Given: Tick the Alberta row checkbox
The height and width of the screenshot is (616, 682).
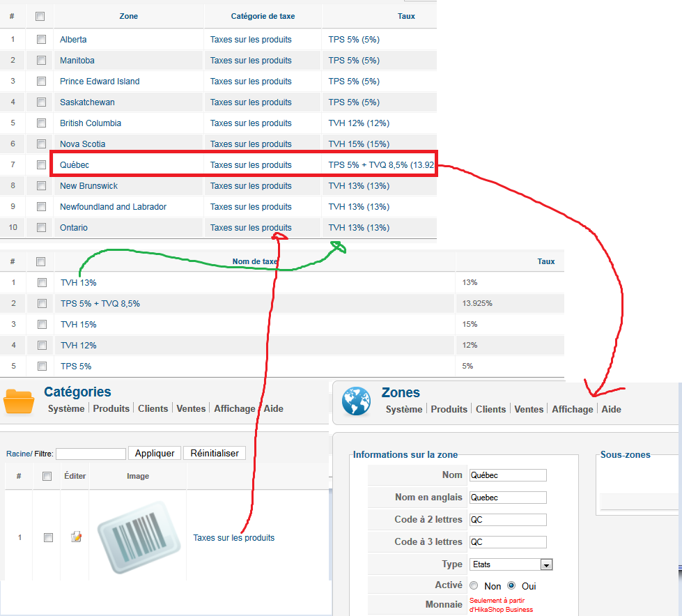Looking at the screenshot, I should tap(41, 40).
